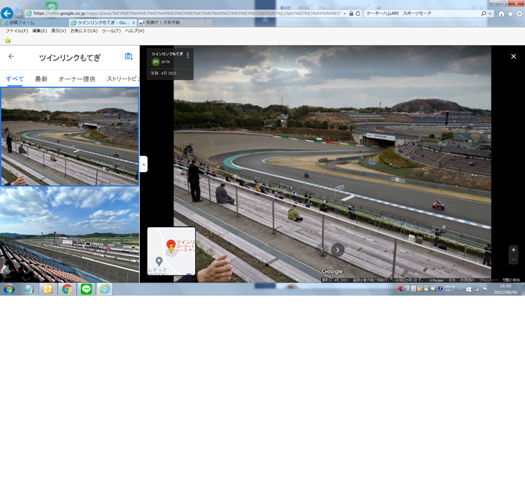Click the browser back arrow button
This screenshot has height=480, width=525.
pyautogui.click(x=7, y=13)
